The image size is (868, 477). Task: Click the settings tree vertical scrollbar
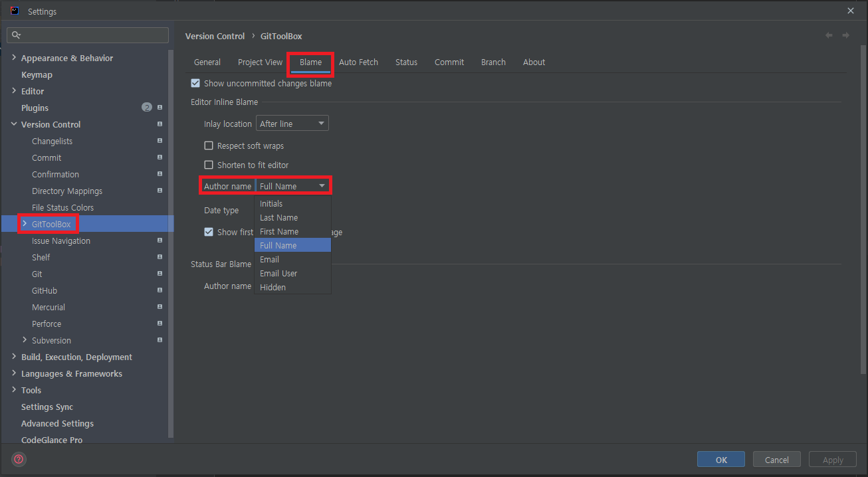(x=171, y=242)
